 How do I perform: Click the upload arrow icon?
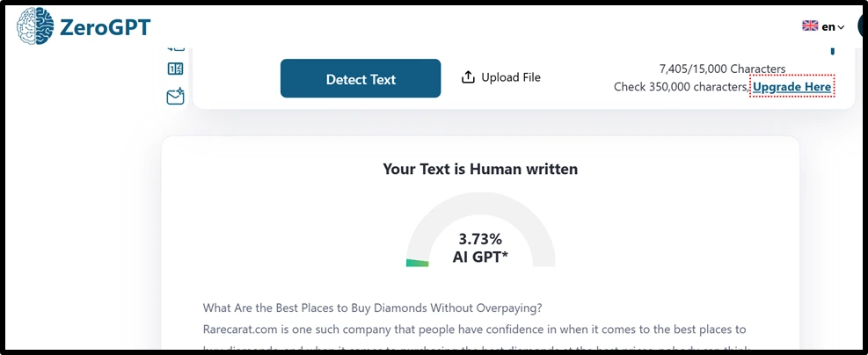pos(468,77)
